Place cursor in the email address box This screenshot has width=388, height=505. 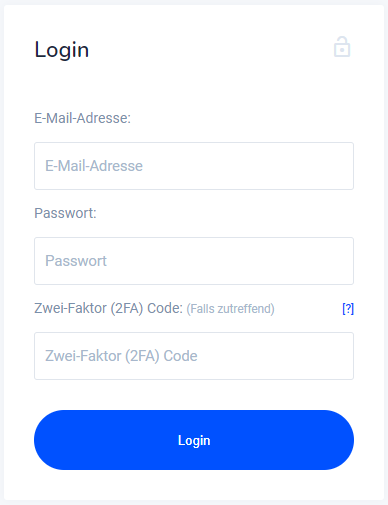tap(194, 166)
